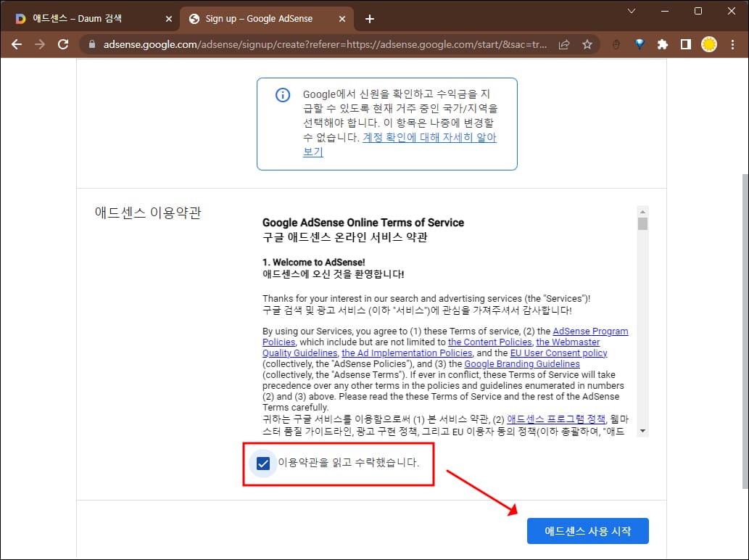Viewport: 749px width, 560px height.
Task: Open the tab search chevron
Action: click(x=632, y=10)
